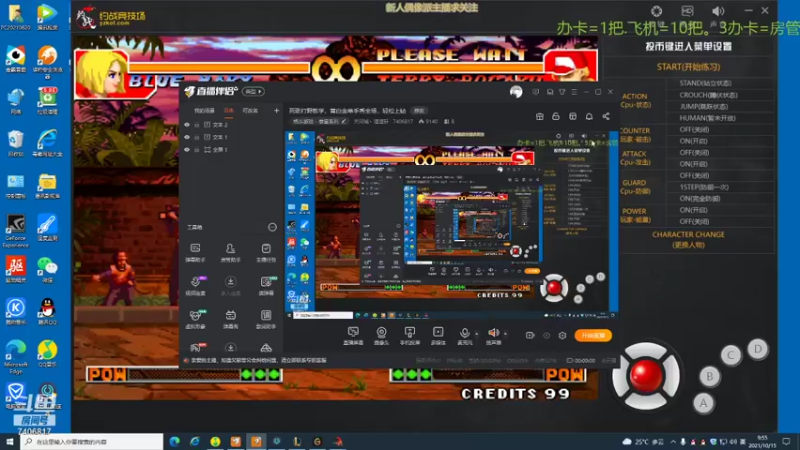
Task: Open the danmaku assistant tool in the toolbox
Action: pos(195,252)
